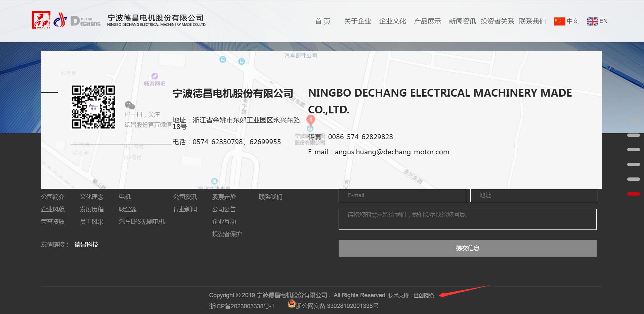
Task: Open the 浙ICP备2023003338号-1 record link
Action: (x=242, y=306)
